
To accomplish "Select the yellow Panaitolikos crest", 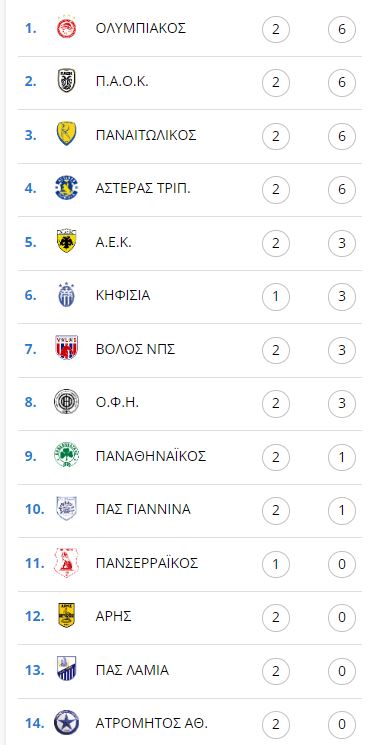I will 66,134.
